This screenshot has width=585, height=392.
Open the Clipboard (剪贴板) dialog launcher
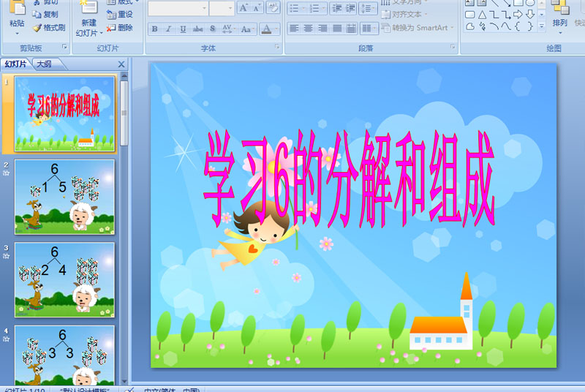(64, 47)
